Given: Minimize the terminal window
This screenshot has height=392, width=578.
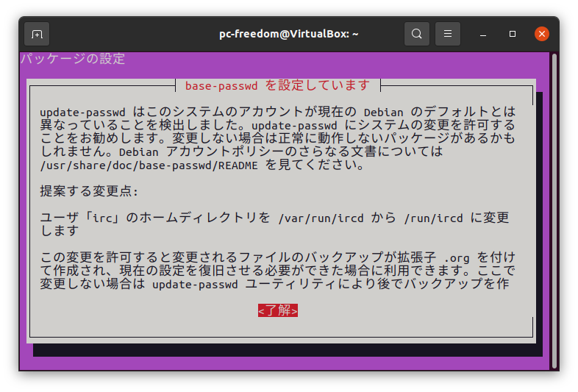Looking at the screenshot, I should coord(483,34).
